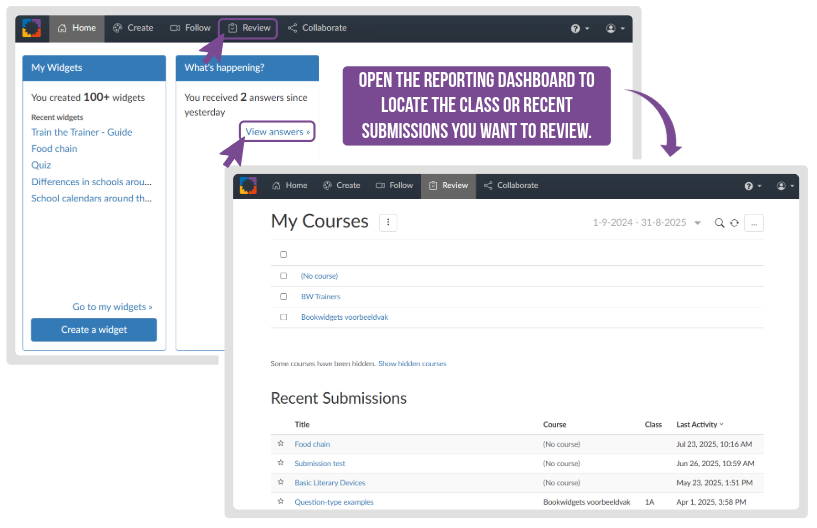817x528 pixels.
Task: Go to Collaborate in front window
Action: [511, 186]
